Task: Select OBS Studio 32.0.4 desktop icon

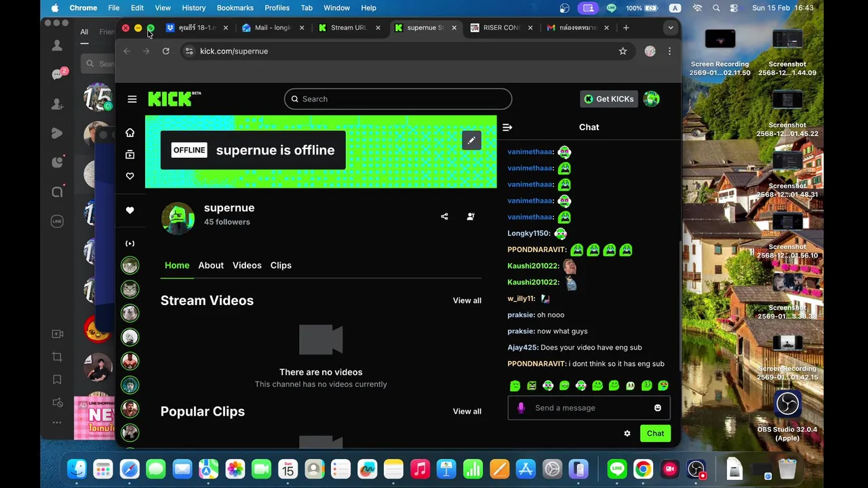Action: point(787,416)
